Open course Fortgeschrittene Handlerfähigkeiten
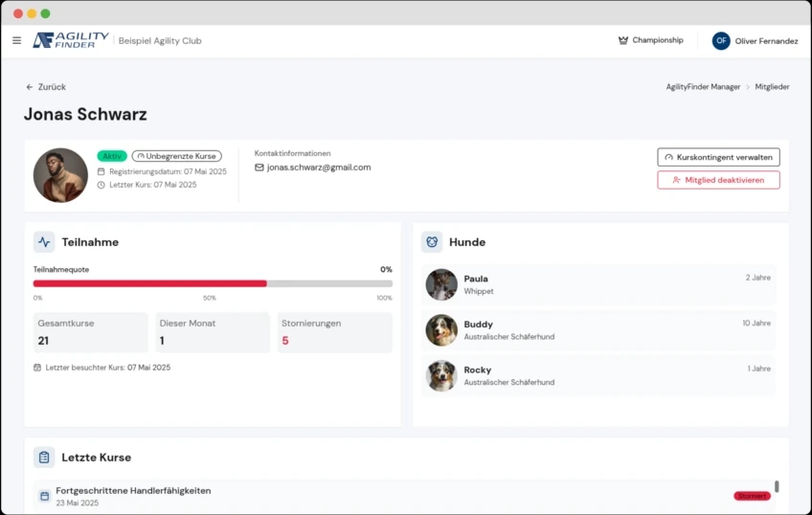Viewport: 812px width, 515px height. [133, 491]
